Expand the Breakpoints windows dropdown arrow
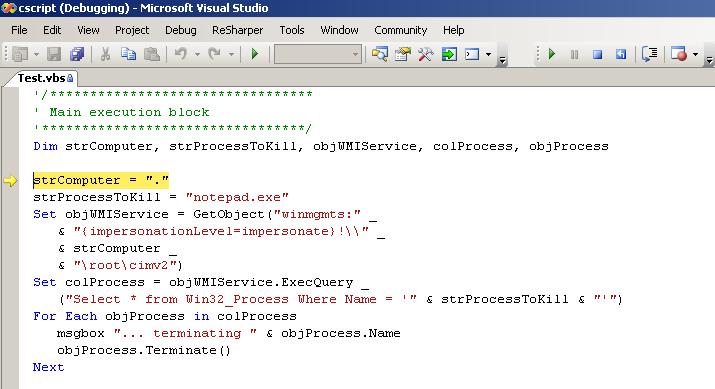The height and width of the screenshot is (389, 715). tap(695, 54)
